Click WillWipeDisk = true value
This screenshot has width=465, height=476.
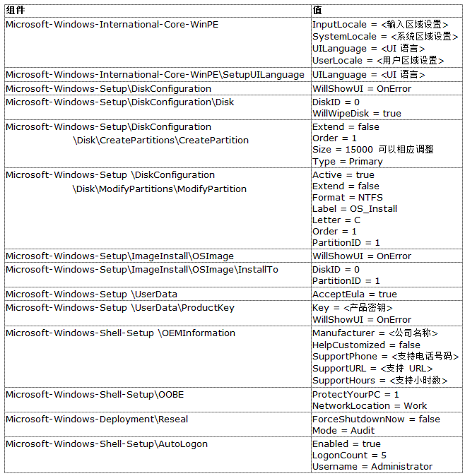click(357, 113)
